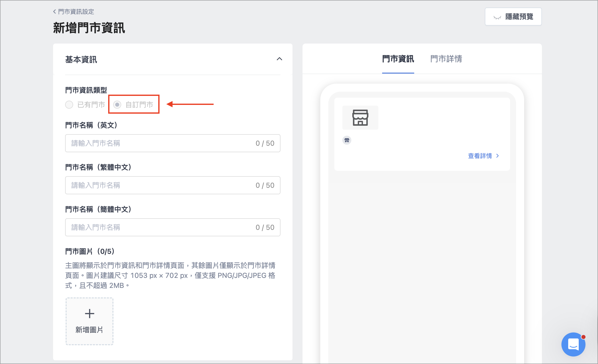Click the small round store icon in preview
The height and width of the screenshot is (364, 598).
click(347, 140)
